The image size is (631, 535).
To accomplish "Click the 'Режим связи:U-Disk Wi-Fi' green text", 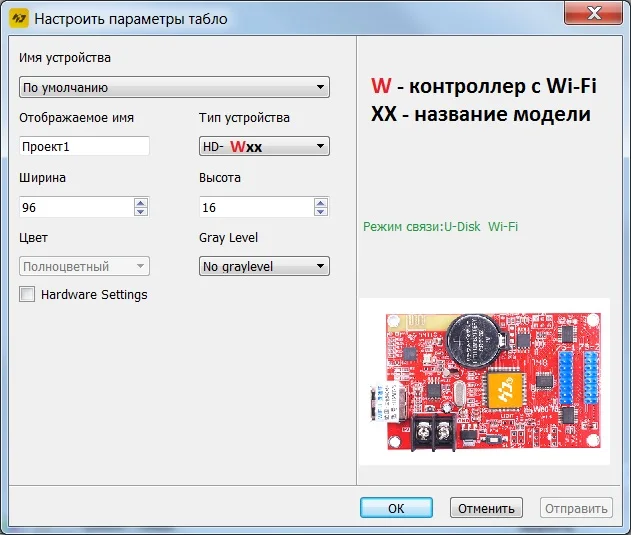I will coord(440,227).
